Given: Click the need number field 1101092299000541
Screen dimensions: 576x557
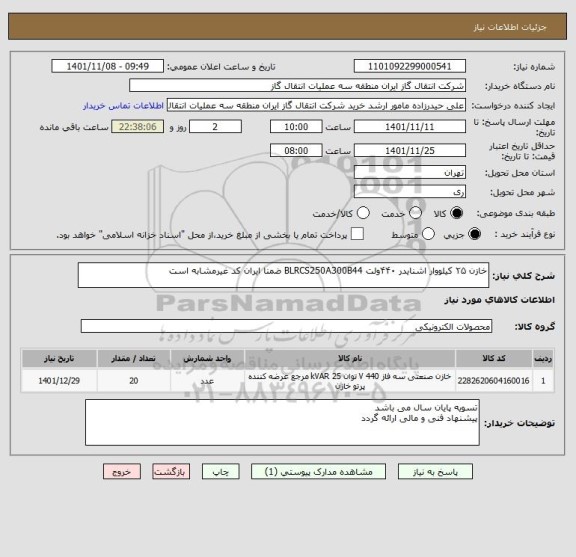Looking at the screenshot, I should [x=410, y=67].
